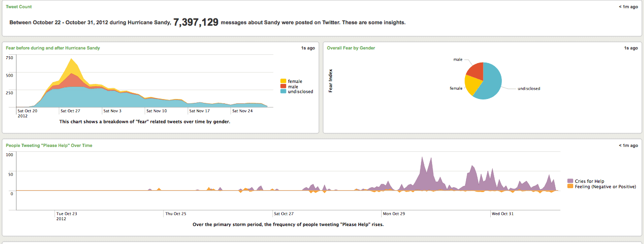Toggle the orange Feeling (Negative or Positive) legend swatch
Screen dimensions: 644x244
pyautogui.click(x=570, y=186)
